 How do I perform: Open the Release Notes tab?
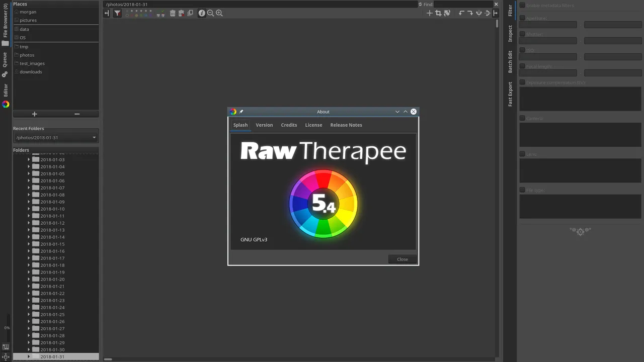pos(346,125)
